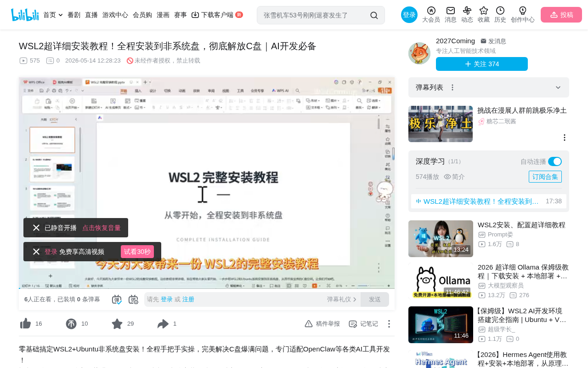Send a message via 发消息
This screenshot has height=368, width=588.
(493, 41)
